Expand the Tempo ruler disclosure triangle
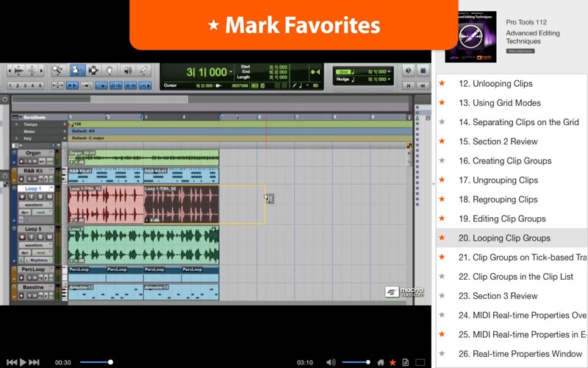Viewport: 588px width, 368px height. point(16,124)
